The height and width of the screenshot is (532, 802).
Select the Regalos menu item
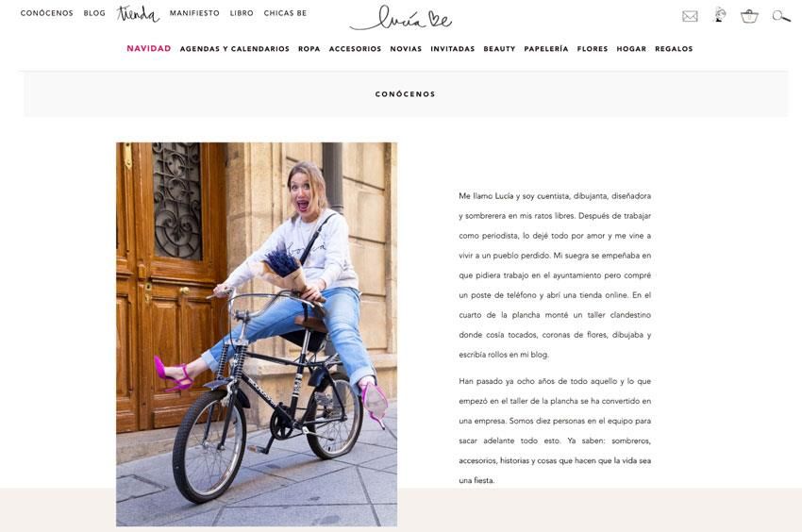coord(674,49)
